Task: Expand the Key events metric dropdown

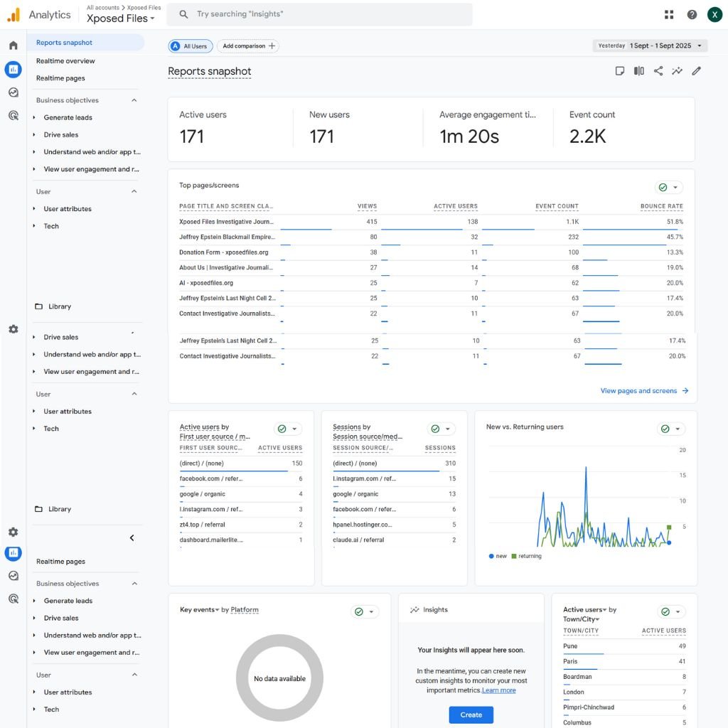Action: coord(200,610)
